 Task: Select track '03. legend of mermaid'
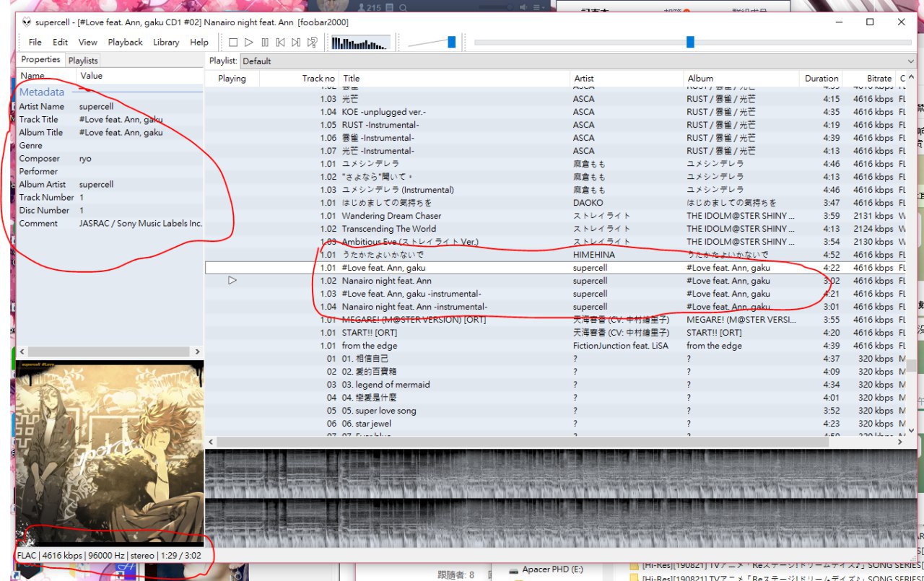(556, 385)
